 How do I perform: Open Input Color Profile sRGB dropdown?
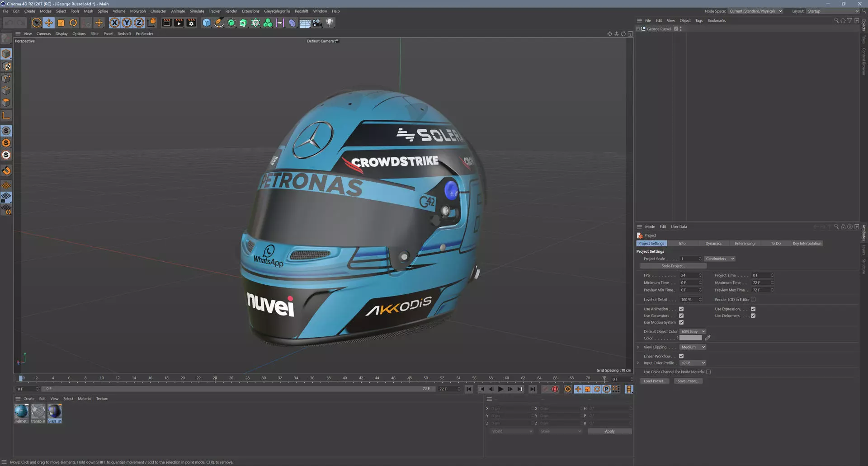point(693,363)
